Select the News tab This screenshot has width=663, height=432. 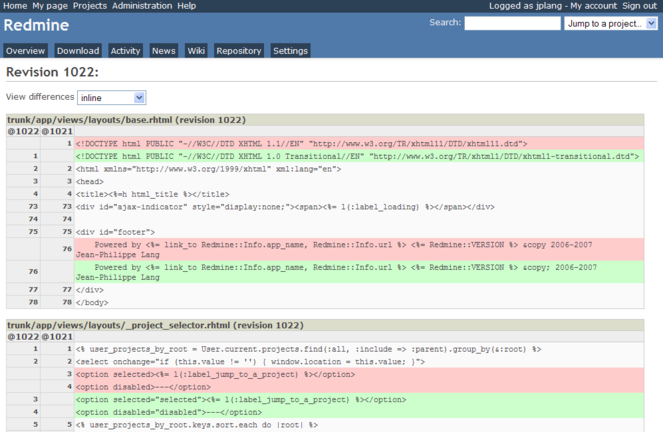coord(164,51)
